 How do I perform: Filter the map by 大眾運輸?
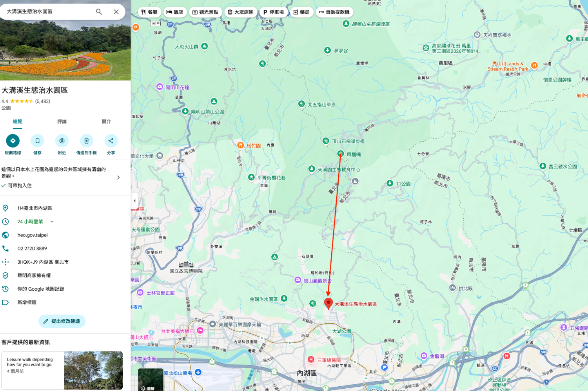click(241, 12)
